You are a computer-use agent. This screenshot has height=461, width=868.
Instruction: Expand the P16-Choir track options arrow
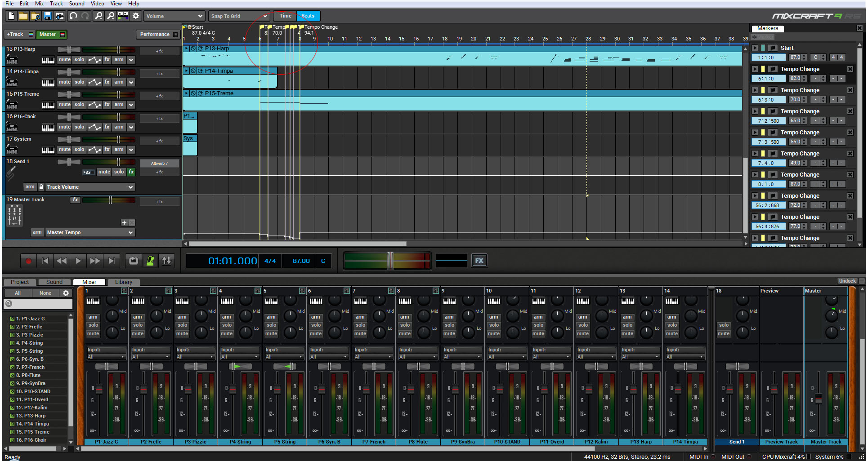[x=131, y=127]
